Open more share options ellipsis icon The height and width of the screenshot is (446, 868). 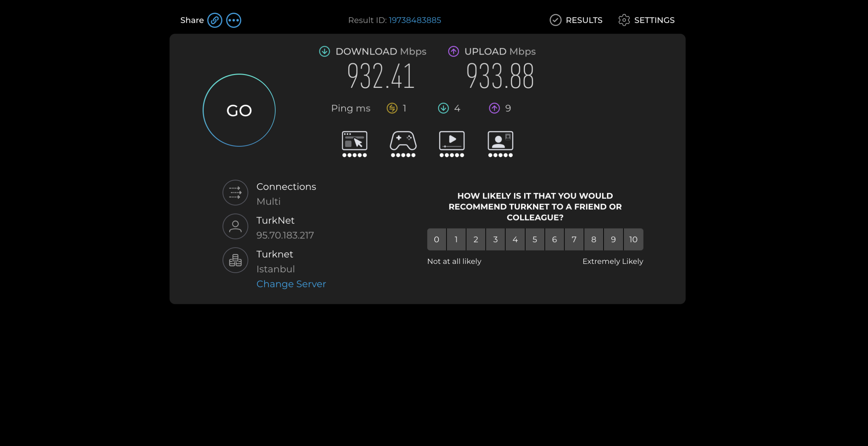234,20
